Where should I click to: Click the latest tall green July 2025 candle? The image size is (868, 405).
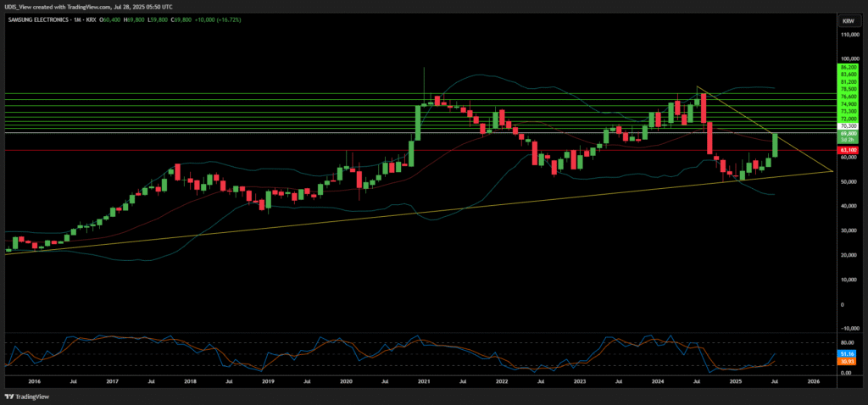pyautogui.click(x=775, y=145)
